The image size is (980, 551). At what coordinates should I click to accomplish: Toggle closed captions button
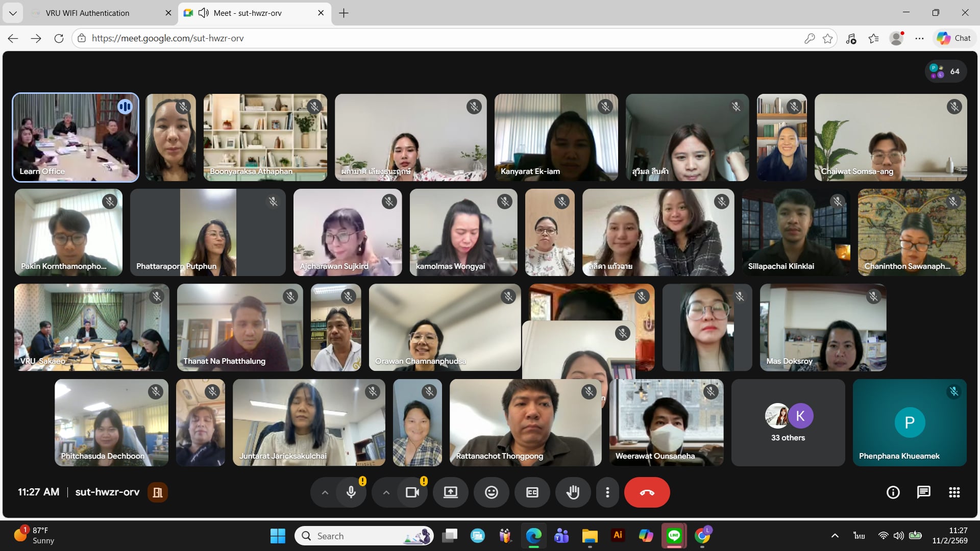pos(532,492)
